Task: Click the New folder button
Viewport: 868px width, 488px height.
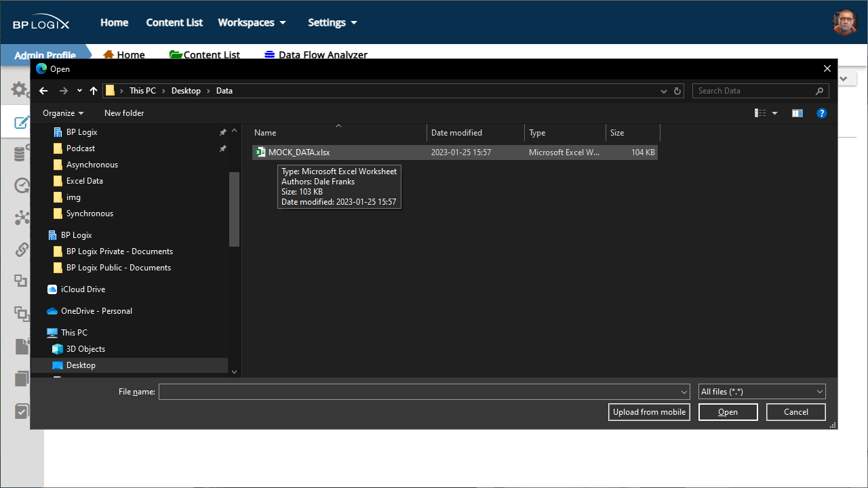Action: point(124,113)
